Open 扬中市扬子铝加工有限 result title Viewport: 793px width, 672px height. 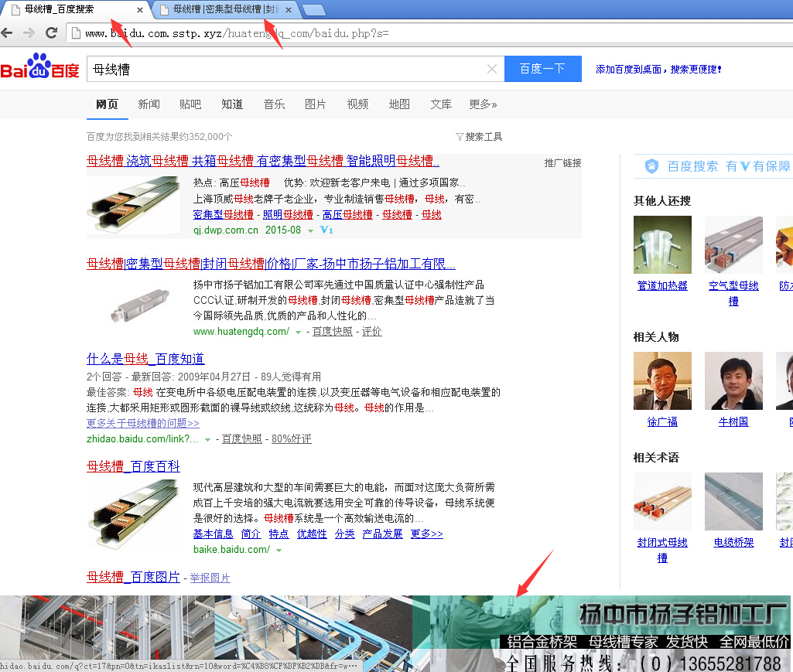271,264
